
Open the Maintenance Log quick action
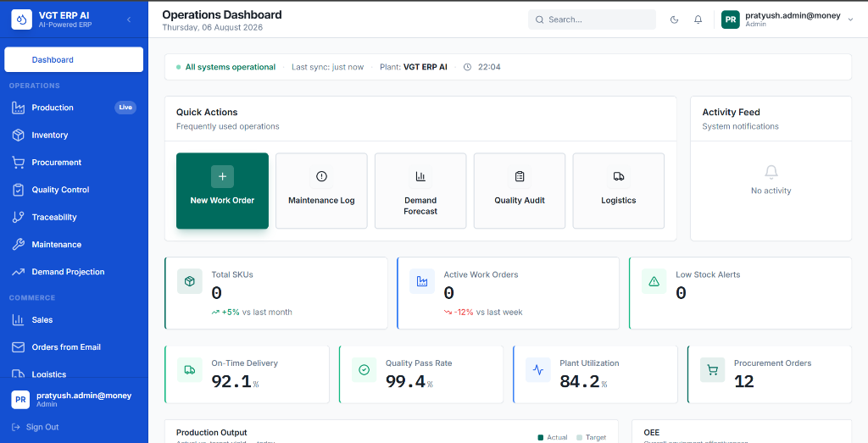pyautogui.click(x=321, y=191)
